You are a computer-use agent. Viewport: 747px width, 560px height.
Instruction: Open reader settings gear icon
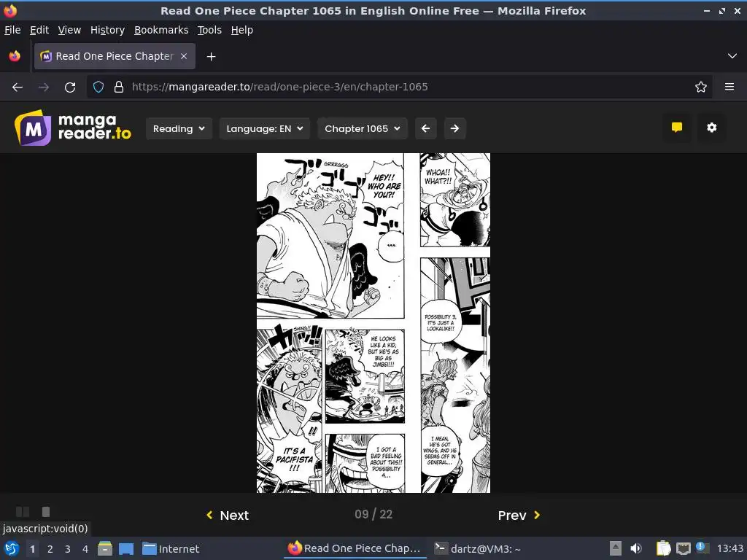(712, 128)
